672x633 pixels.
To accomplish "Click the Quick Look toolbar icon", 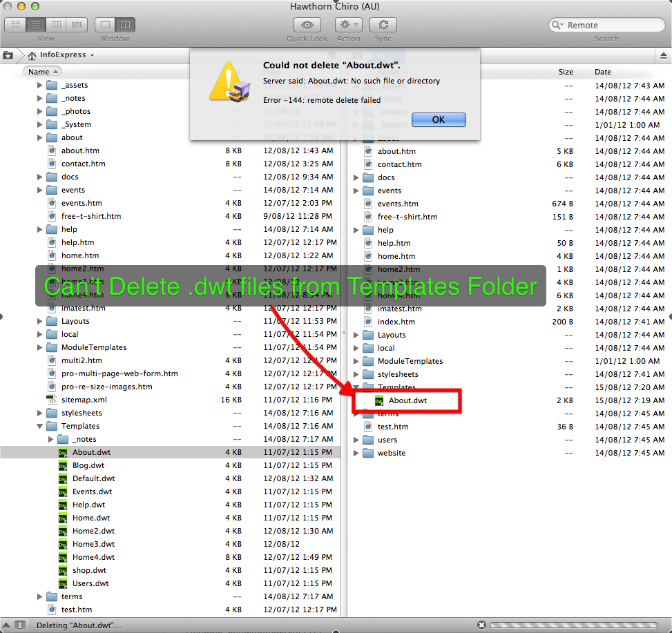I will coord(307,25).
